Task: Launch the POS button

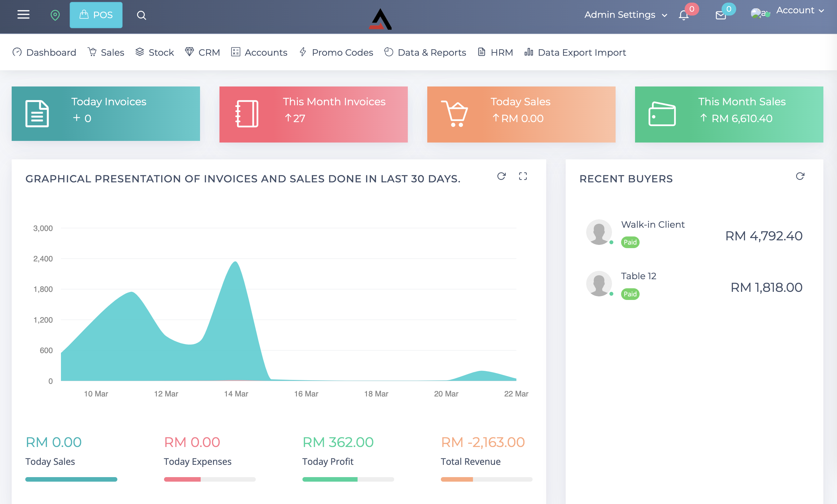Action: (x=96, y=15)
